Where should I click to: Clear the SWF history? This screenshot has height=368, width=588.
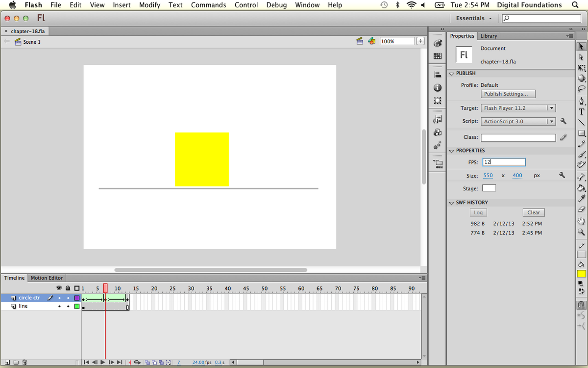pyautogui.click(x=533, y=212)
